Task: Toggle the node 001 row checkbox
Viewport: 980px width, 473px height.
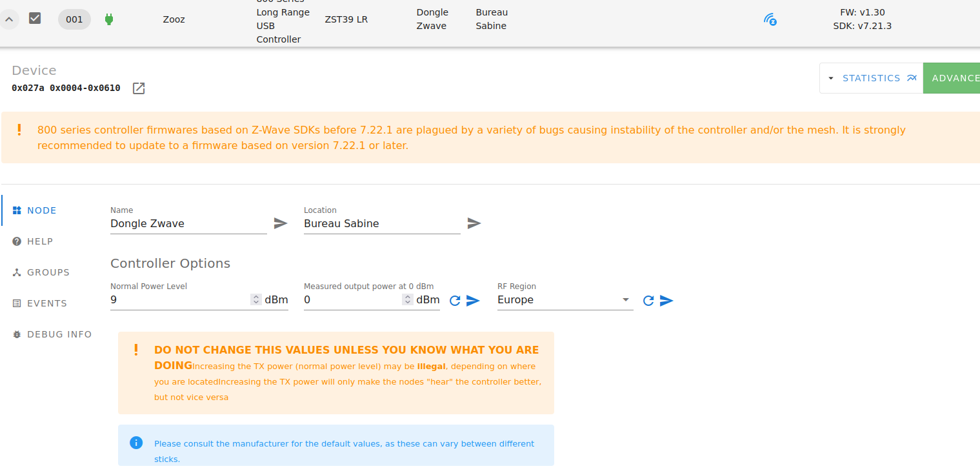Action: coord(35,19)
